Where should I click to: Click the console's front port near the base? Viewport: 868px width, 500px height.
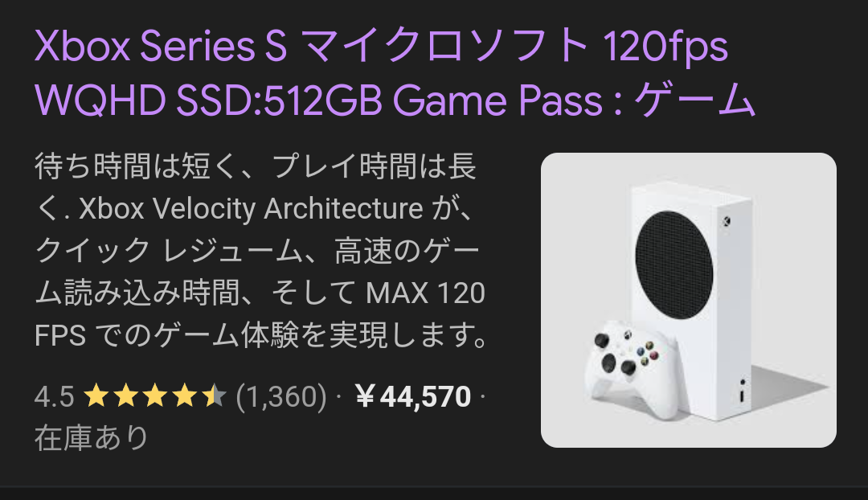[x=742, y=395]
